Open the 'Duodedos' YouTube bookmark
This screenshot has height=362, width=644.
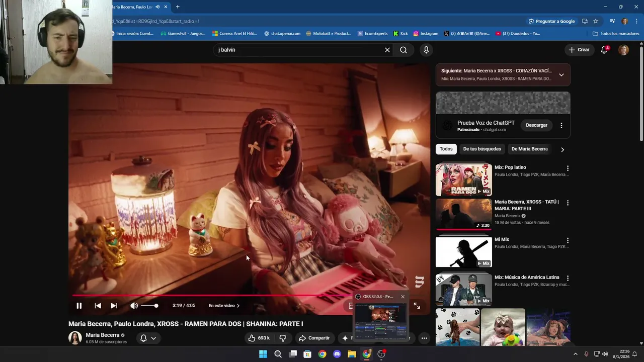518,34
